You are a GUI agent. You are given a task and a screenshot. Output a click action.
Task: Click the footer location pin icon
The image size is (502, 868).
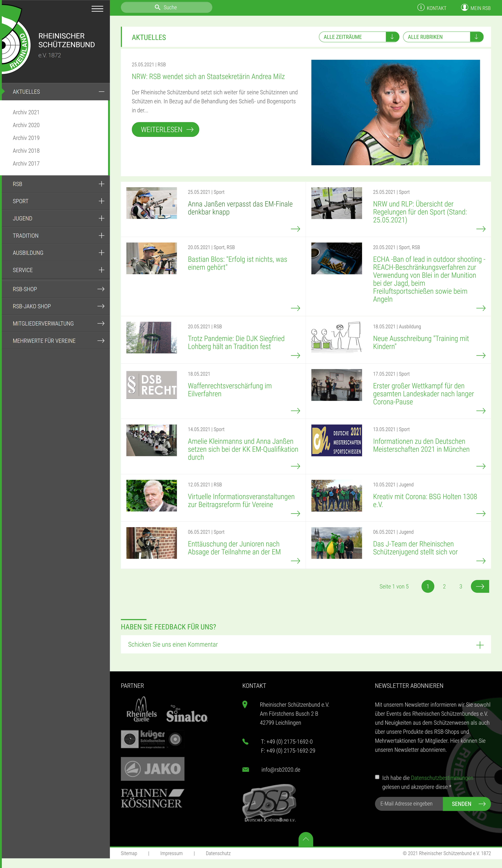coord(245,705)
